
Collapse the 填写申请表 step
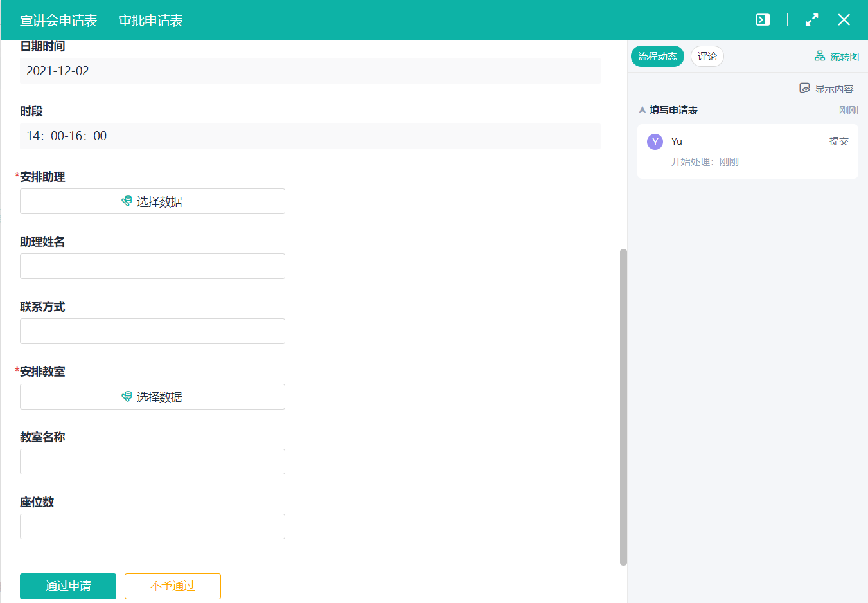(642, 110)
